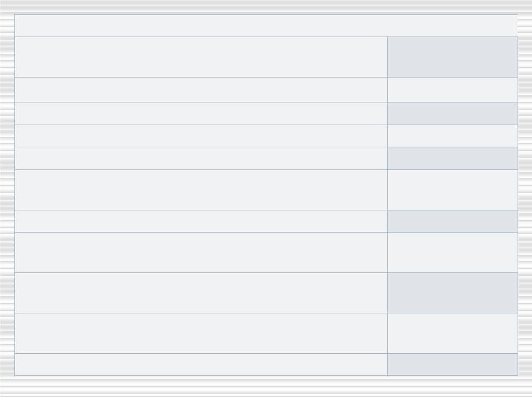Click the wide left cell in first body row
The image size is (532, 397).
click(201, 57)
